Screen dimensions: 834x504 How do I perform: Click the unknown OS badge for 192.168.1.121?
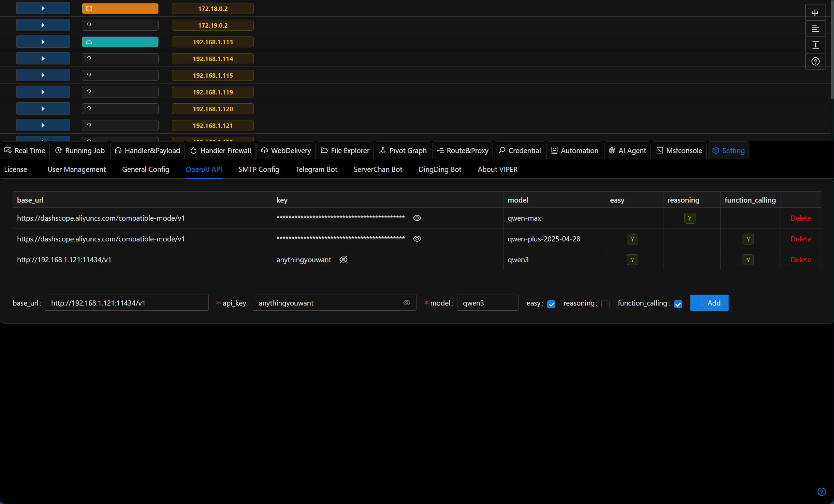[x=120, y=125]
